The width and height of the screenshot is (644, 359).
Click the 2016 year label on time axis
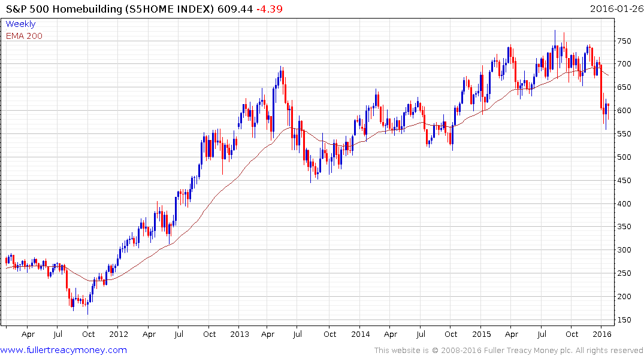(x=602, y=334)
